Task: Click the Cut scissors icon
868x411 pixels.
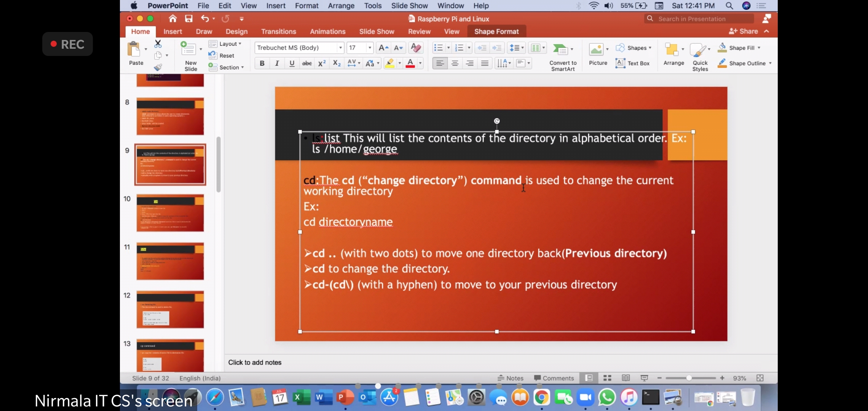Action: (x=158, y=44)
